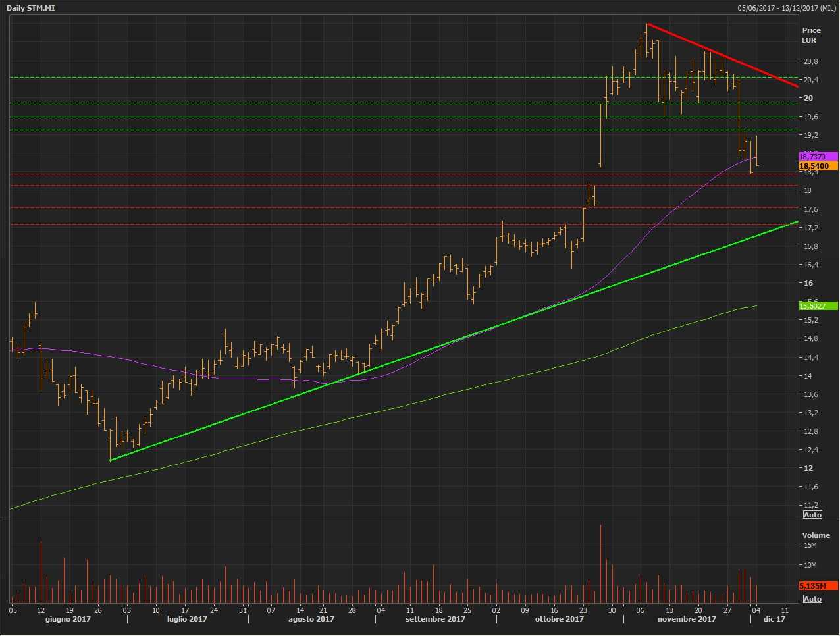Image resolution: width=840 pixels, height=636 pixels.
Task: Toggle the Auto scale button on price axis
Action: (812, 515)
